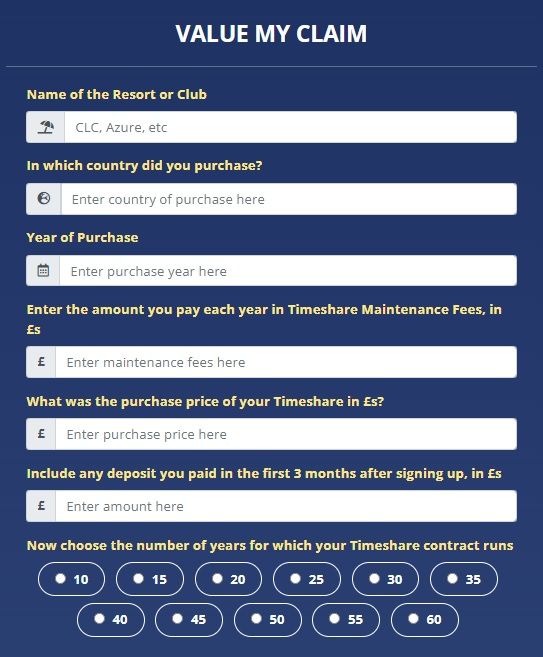Select the 50 years option

(x=268, y=620)
